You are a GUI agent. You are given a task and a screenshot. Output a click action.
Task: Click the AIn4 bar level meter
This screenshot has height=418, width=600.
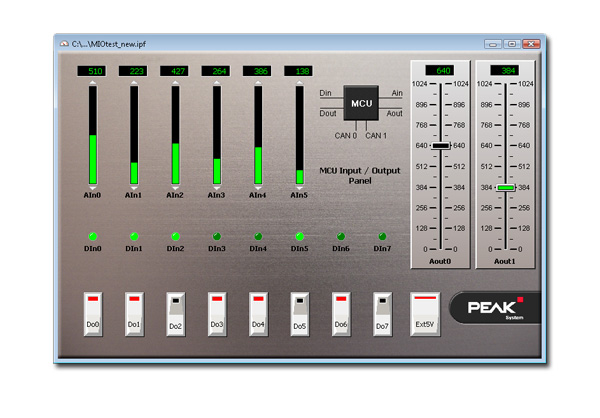coord(257,136)
